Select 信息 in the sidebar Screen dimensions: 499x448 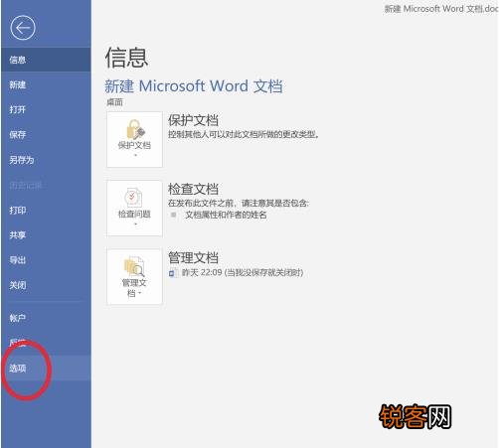pos(46,60)
